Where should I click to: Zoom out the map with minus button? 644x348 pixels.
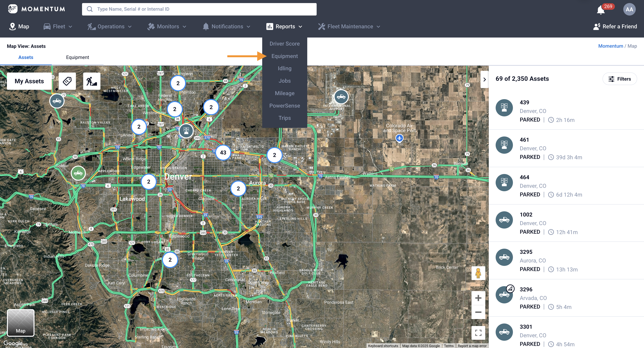pos(478,312)
